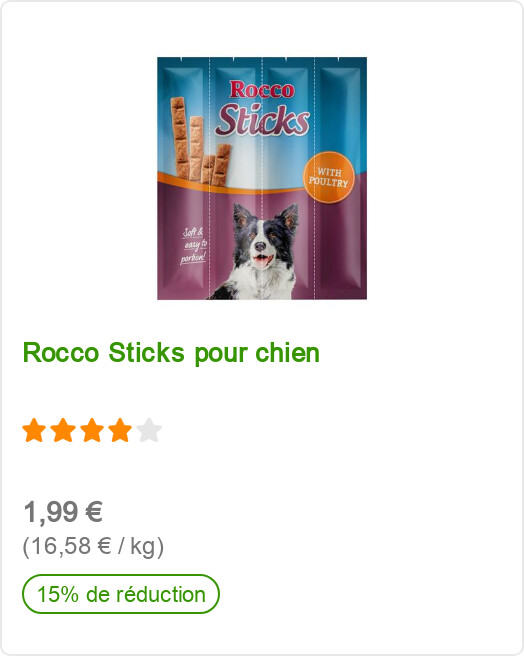Screen dimensions: 524x656
Task: Click the treat sticks pictured on package
Action: point(200,141)
